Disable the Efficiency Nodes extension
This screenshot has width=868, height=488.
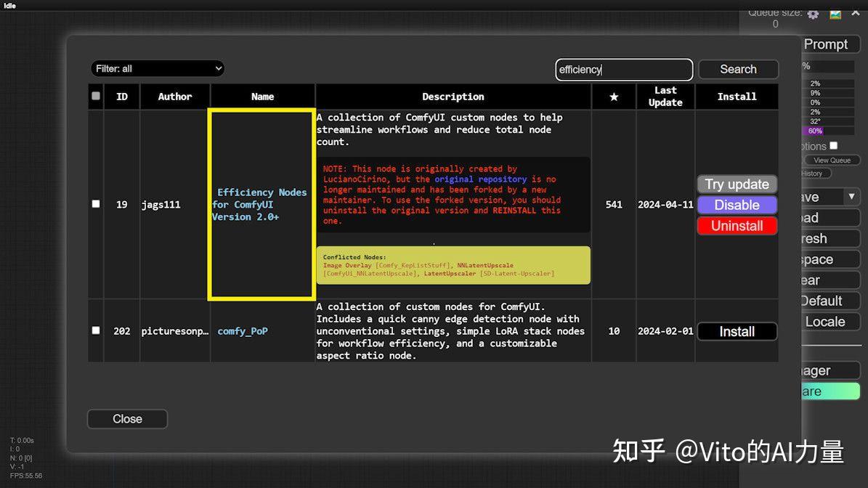pos(737,205)
